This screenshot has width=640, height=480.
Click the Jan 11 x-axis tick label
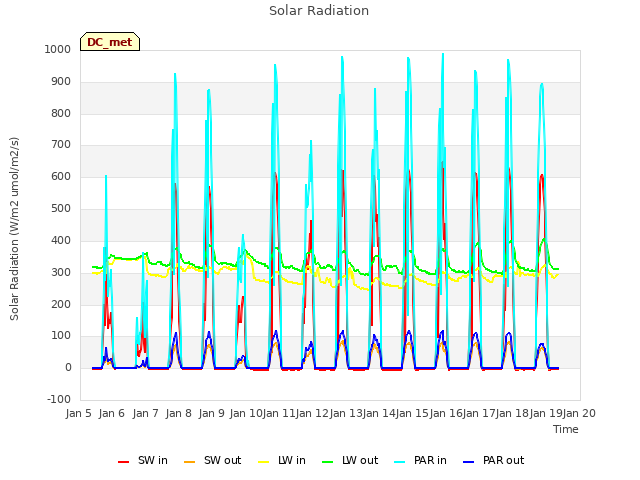coord(279,413)
